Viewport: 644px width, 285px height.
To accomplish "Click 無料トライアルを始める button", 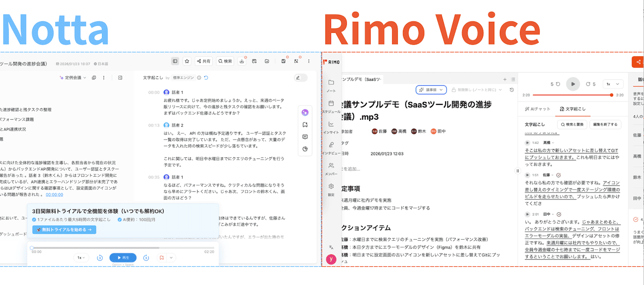I will [x=64, y=230].
